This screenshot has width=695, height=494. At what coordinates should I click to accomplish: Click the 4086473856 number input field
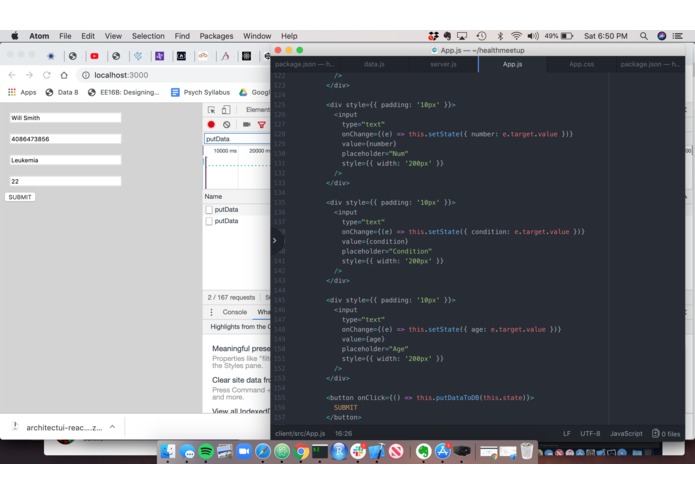(65, 139)
